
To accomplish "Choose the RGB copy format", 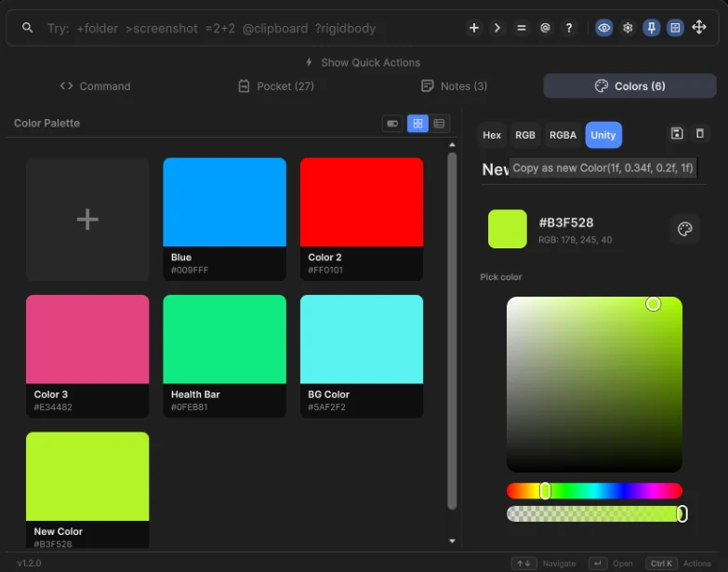I will (x=525, y=135).
